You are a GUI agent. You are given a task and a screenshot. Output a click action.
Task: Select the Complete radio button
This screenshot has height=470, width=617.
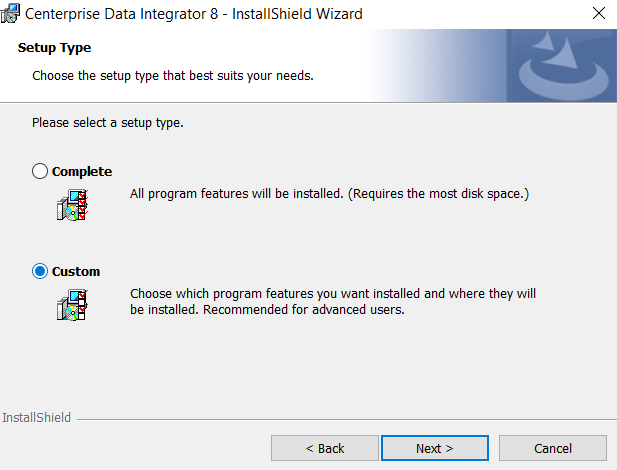40,171
